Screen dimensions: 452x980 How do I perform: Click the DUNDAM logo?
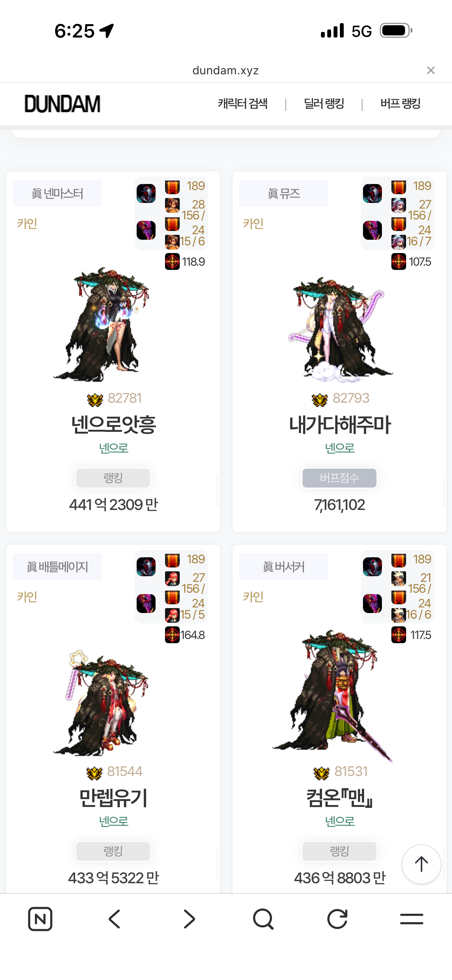tap(62, 104)
